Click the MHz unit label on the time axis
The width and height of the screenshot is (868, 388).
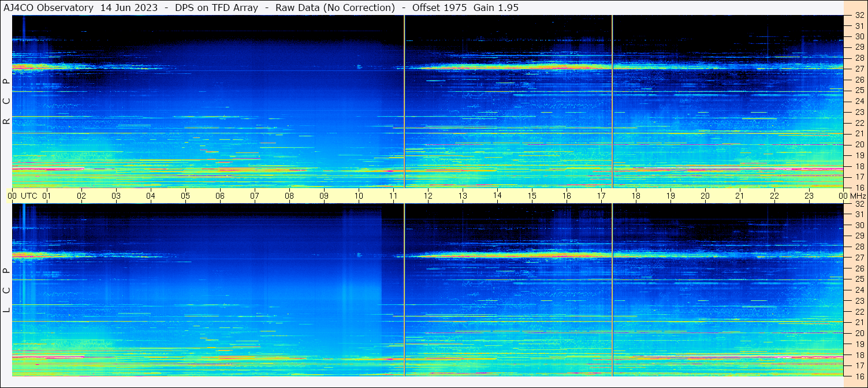pyautogui.click(x=857, y=196)
